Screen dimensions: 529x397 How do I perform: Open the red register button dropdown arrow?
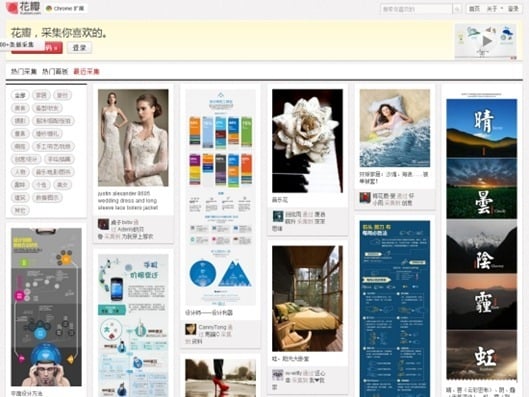point(56,48)
